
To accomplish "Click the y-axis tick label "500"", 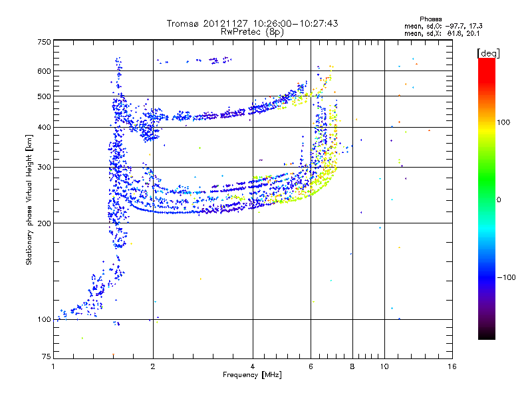I will pyautogui.click(x=45, y=96).
